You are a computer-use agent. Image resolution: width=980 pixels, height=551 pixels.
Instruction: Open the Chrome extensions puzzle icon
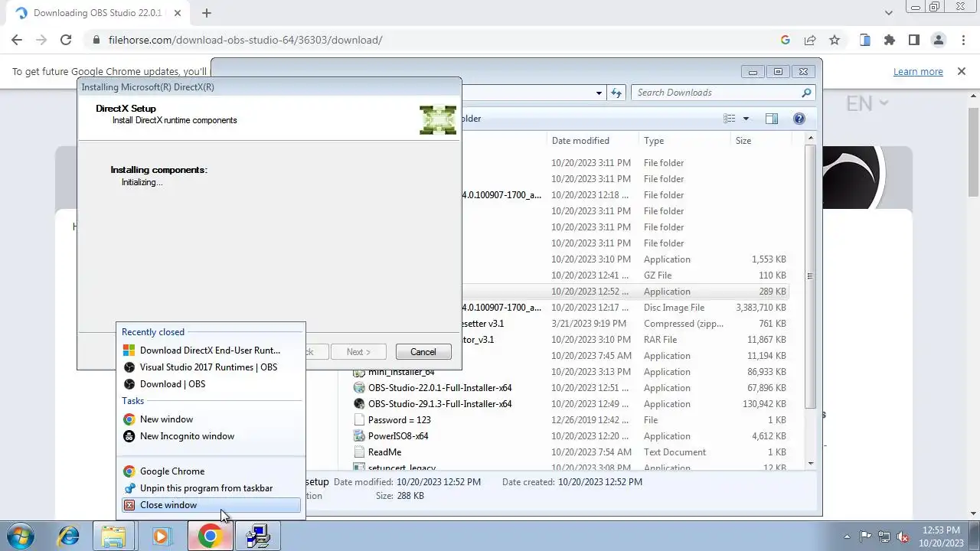click(889, 40)
